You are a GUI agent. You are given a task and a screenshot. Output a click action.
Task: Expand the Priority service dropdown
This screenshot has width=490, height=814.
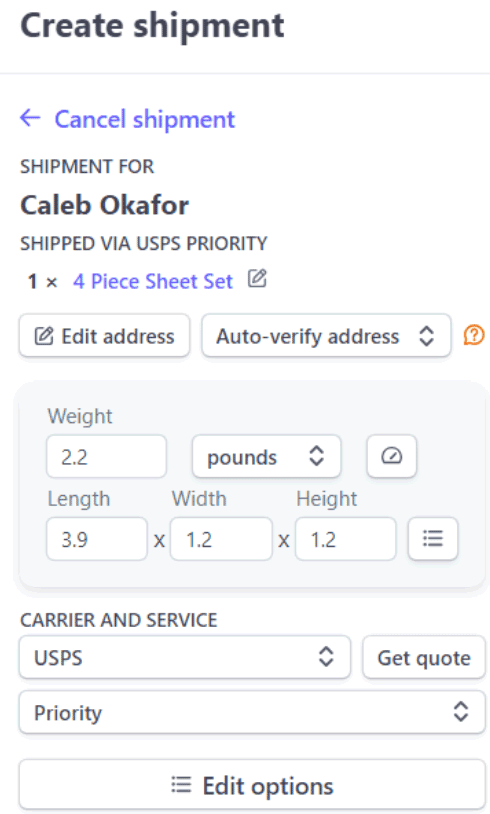pyautogui.click(x=252, y=712)
